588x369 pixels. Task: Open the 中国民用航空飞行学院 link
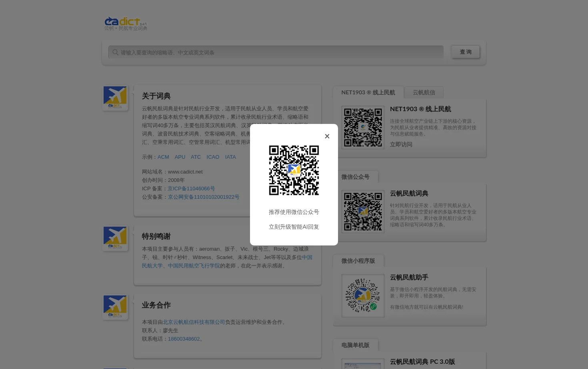(194, 266)
